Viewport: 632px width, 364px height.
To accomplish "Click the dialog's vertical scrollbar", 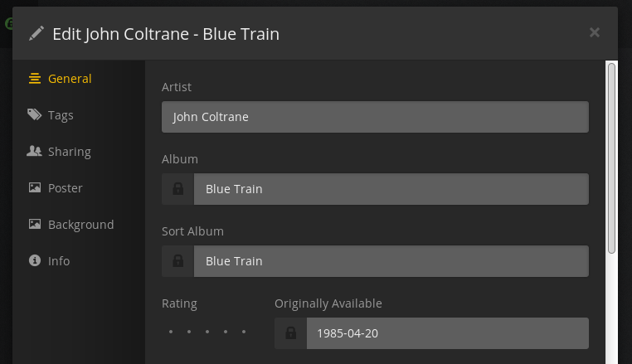I will tap(611, 158).
